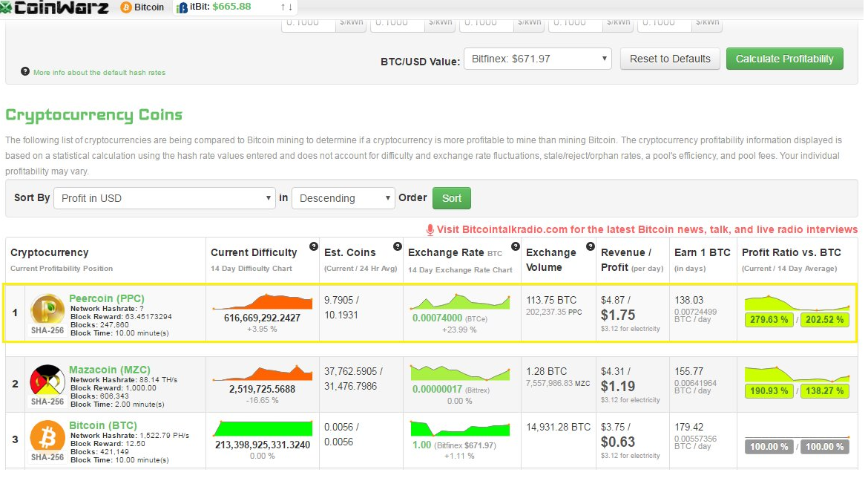Open the Peercoin (PPC) coin link
Viewport: 868px width, 478px height.
tap(107, 298)
